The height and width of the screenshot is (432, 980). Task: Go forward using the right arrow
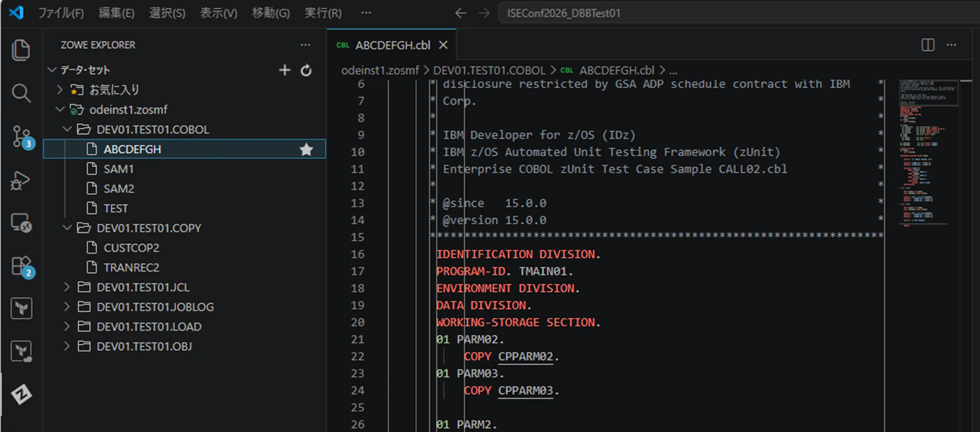485,13
